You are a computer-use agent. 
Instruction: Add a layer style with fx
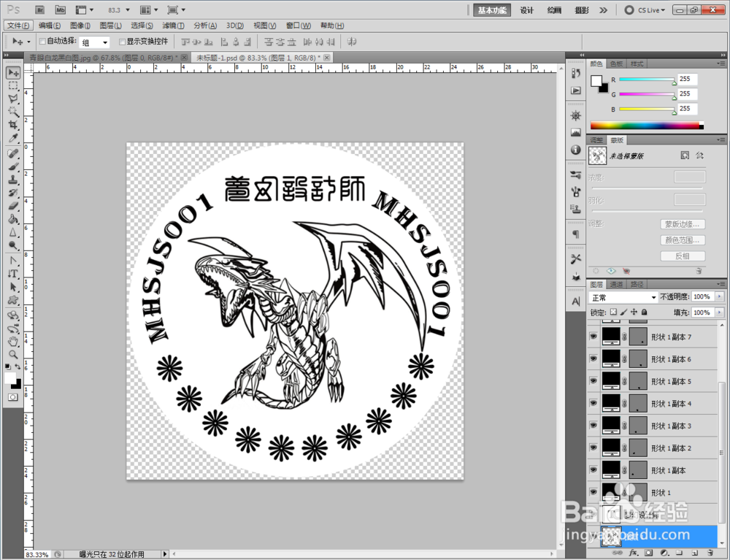coord(633,553)
